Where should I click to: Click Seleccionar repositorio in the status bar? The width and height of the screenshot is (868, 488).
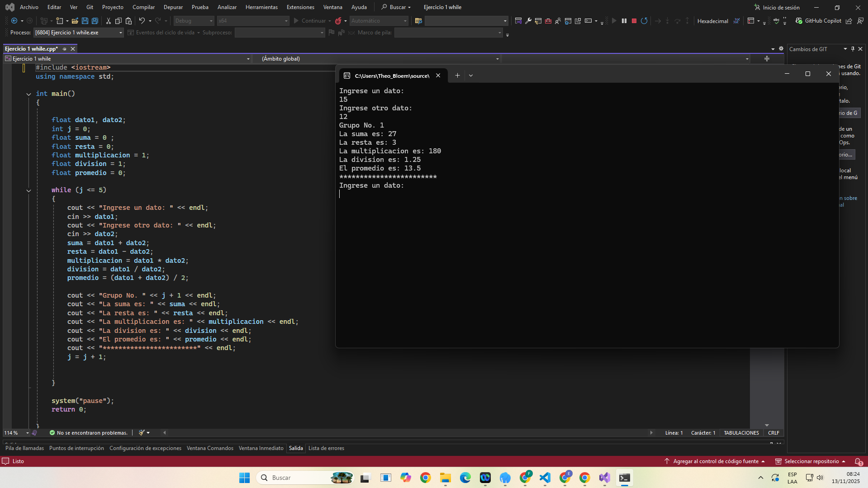[811, 461]
